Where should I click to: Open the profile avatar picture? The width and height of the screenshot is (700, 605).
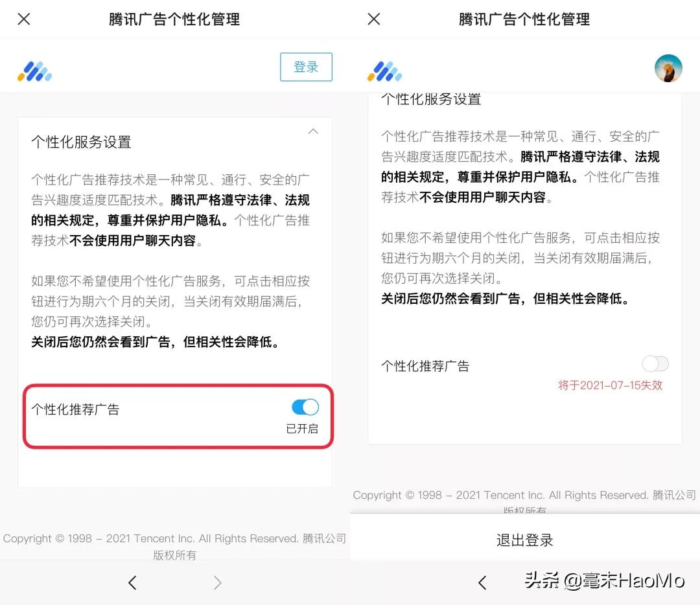point(668,67)
